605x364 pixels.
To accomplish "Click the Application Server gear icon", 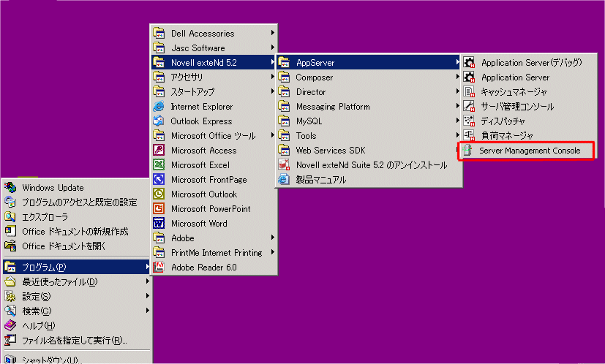I will [x=469, y=77].
